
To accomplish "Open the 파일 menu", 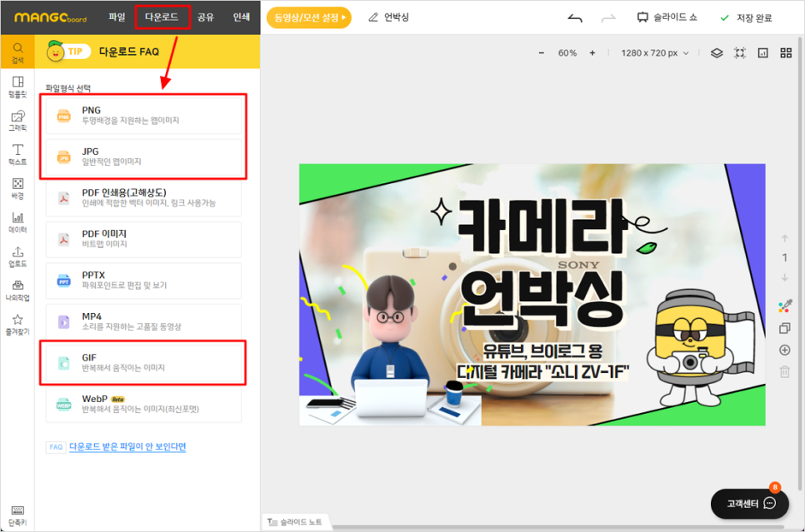I will click(x=117, y=17).
